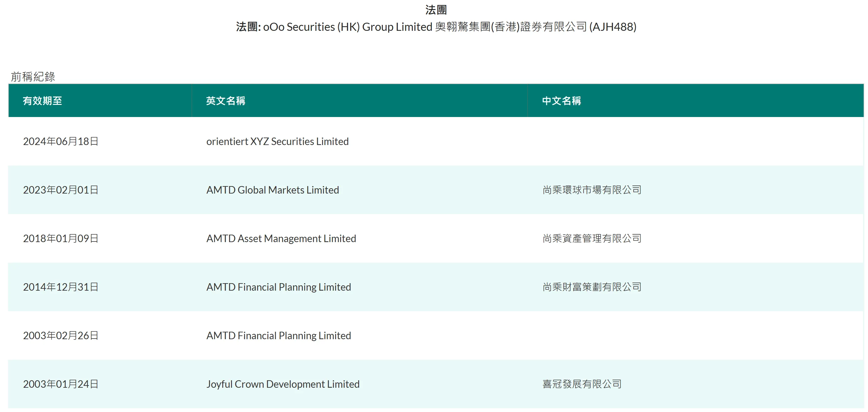Select the date 2018年01月09日
The width and height of the screenshot is (868, 412).
coord(61,238)
